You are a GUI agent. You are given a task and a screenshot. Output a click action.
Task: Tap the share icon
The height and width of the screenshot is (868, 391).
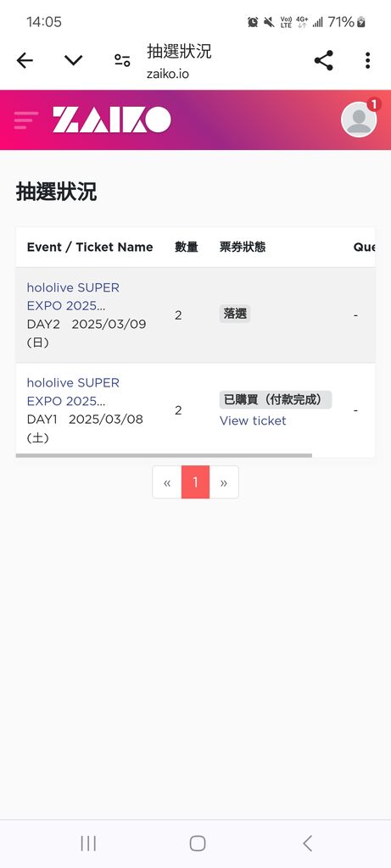[x=323, y=60]
